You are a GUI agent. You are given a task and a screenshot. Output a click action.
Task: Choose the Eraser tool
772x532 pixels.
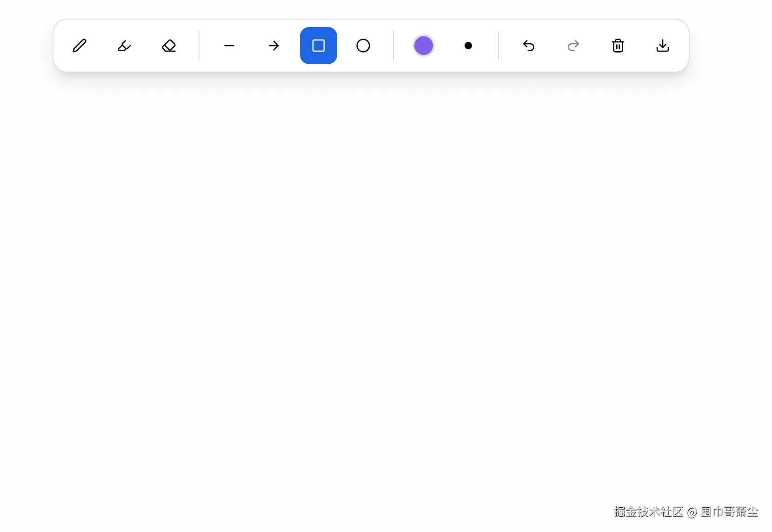(x=169, y=46)
